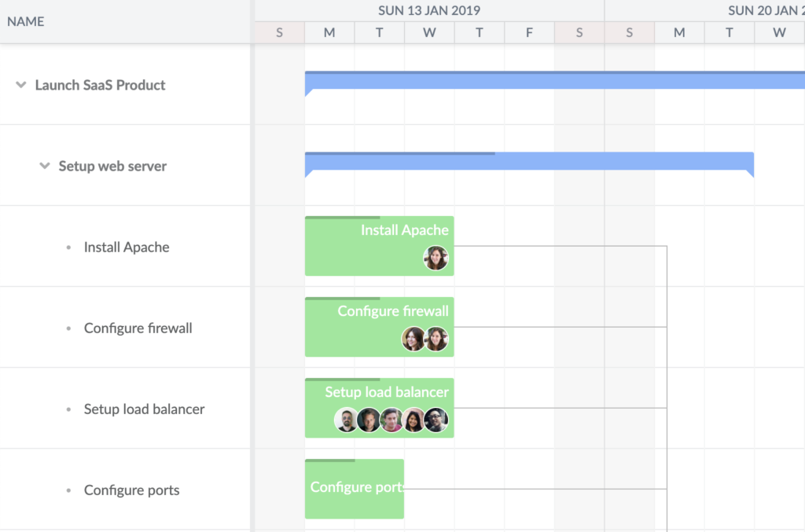Select the Configure firewall task name
This screenshot has height=532, width=805.
click(138, 328)
